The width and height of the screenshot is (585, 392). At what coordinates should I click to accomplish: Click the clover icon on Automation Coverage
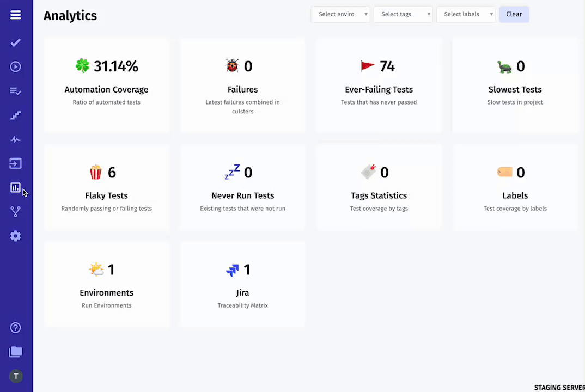click(x=83, y=66)
